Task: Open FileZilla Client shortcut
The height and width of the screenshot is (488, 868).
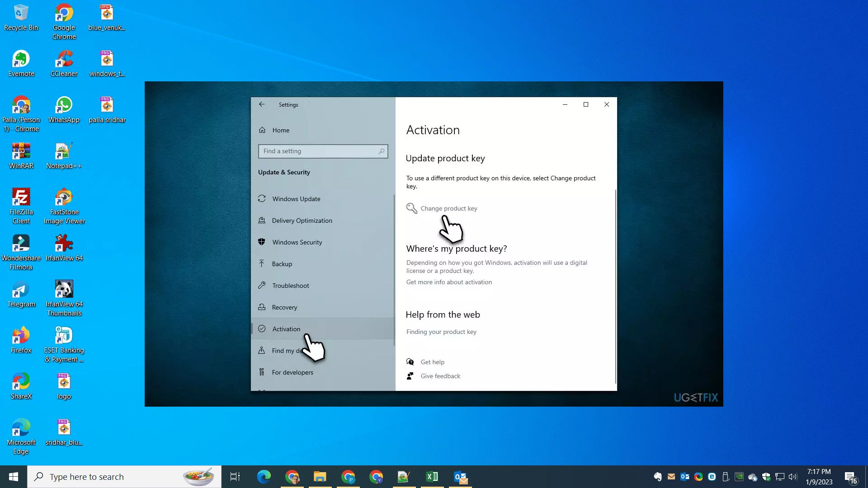Action: point(21,206)
